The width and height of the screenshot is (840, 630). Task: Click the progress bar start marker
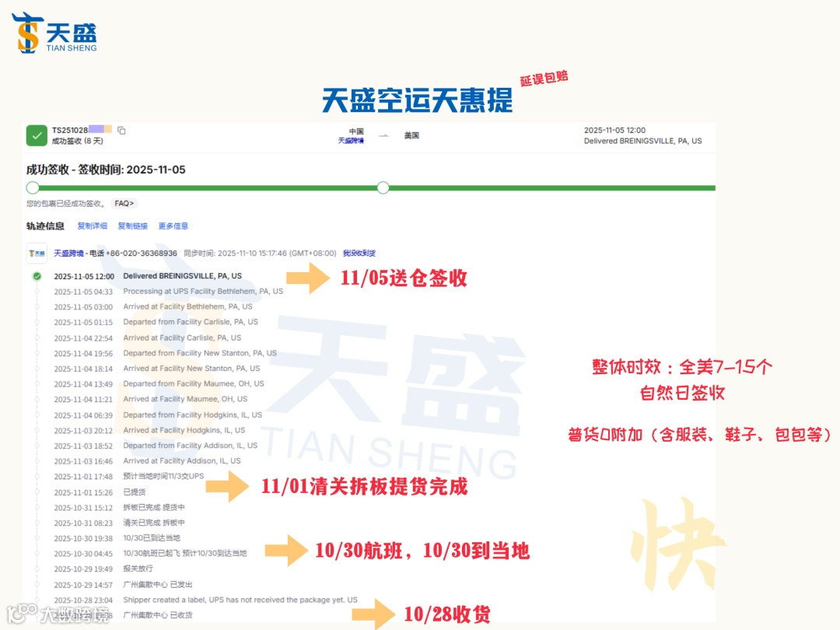pyautogui.click(x=33, y=187)
